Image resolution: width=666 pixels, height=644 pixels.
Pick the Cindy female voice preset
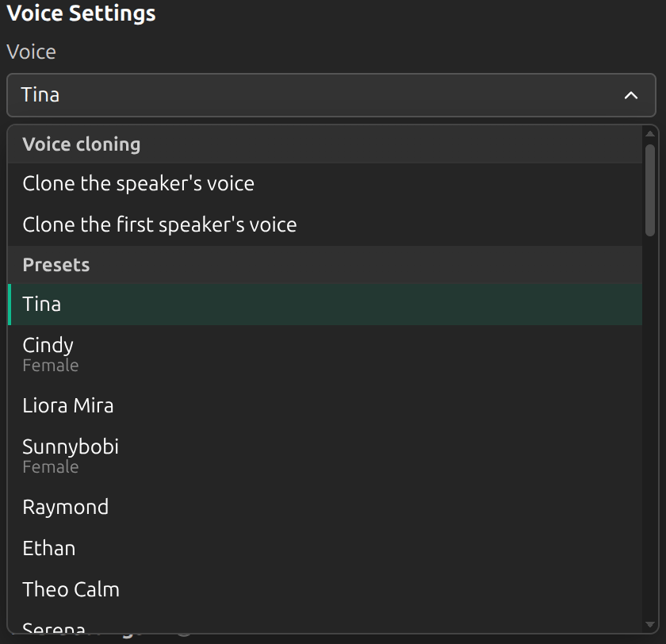pos(325,355)
